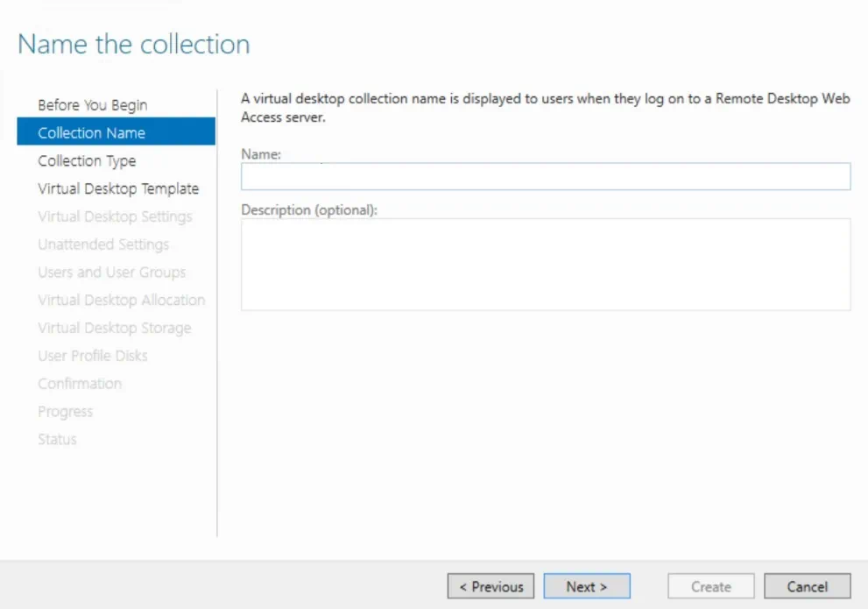Select the greyed Virtual Desktop Settings step
The height and width of the screenshot is (609, 868).
tap(115, 216)
